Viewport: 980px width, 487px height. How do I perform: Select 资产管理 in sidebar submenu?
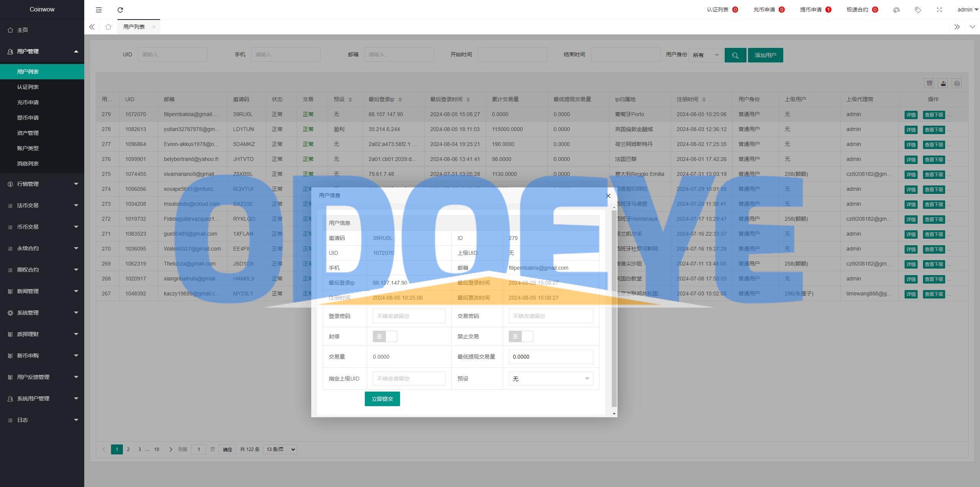coord(42,133)
